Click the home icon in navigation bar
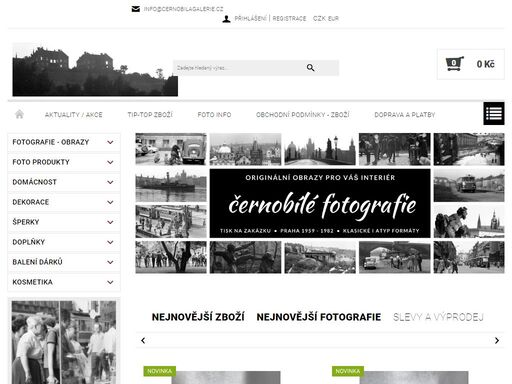Image resolution: width=512 pixels, height=384 pixels. tap(19, 114)
